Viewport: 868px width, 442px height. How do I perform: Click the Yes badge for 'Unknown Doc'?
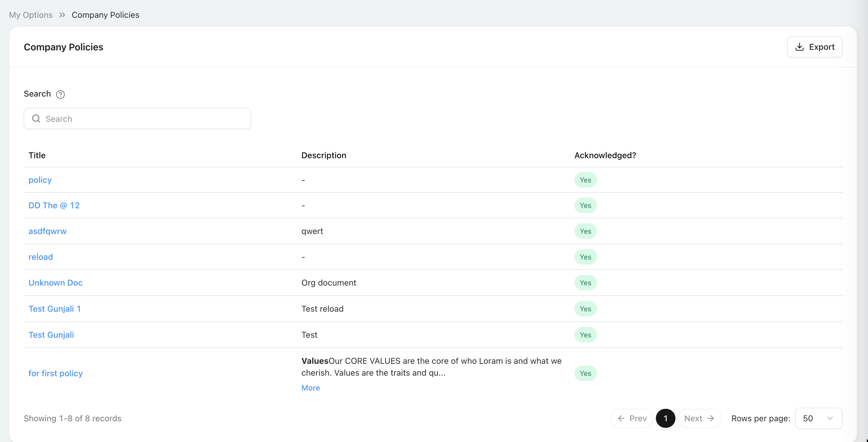click(586, 283)
